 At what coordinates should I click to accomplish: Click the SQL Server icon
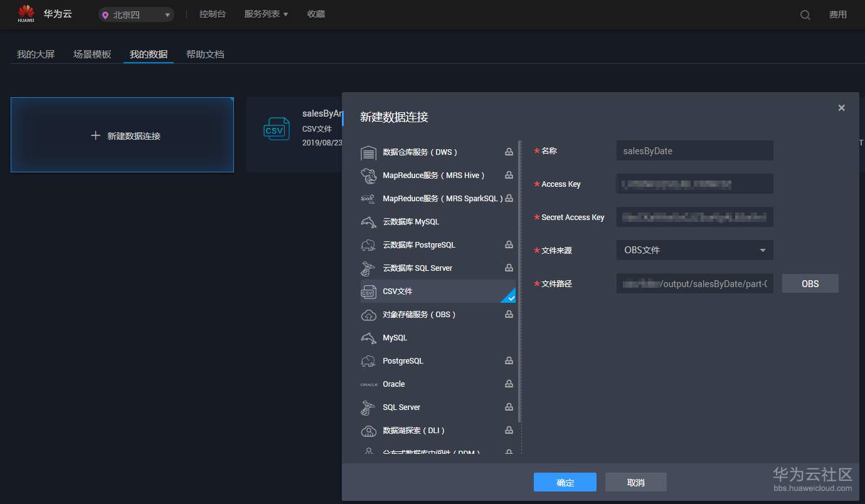(368, 407)
